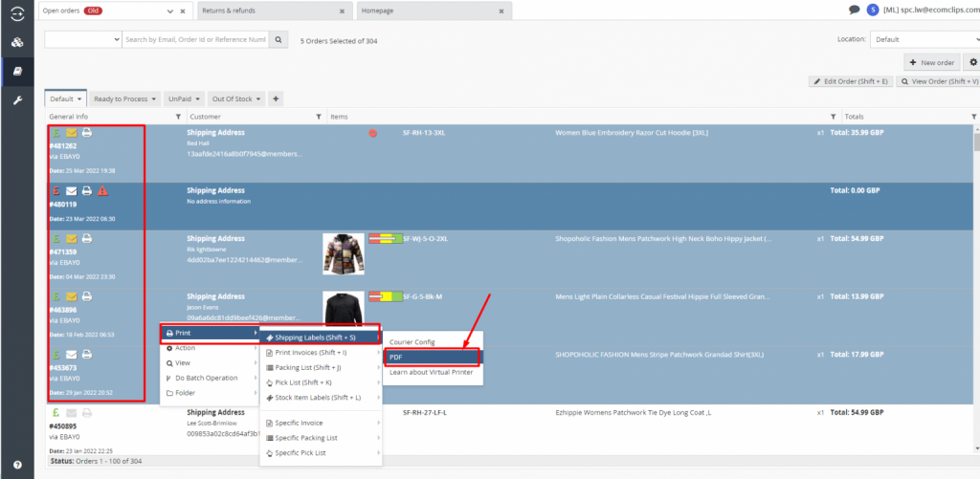Click the printer icon on order #481262

pos(87,133)
